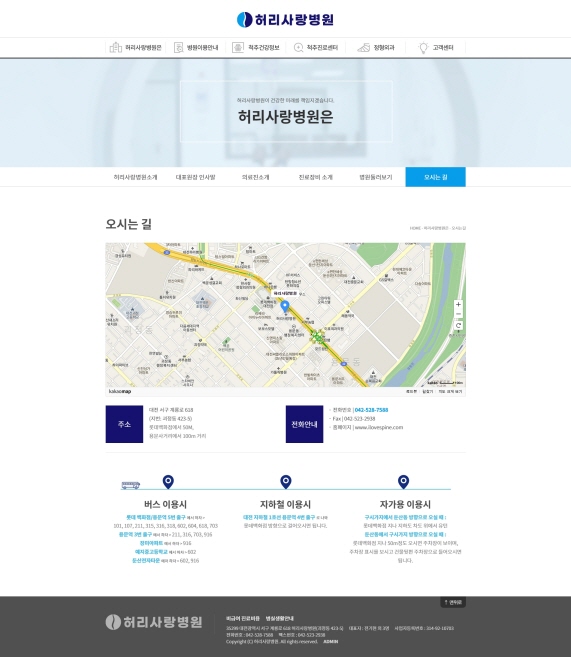Open the kakaomap logo link

(x=120, y=391)
